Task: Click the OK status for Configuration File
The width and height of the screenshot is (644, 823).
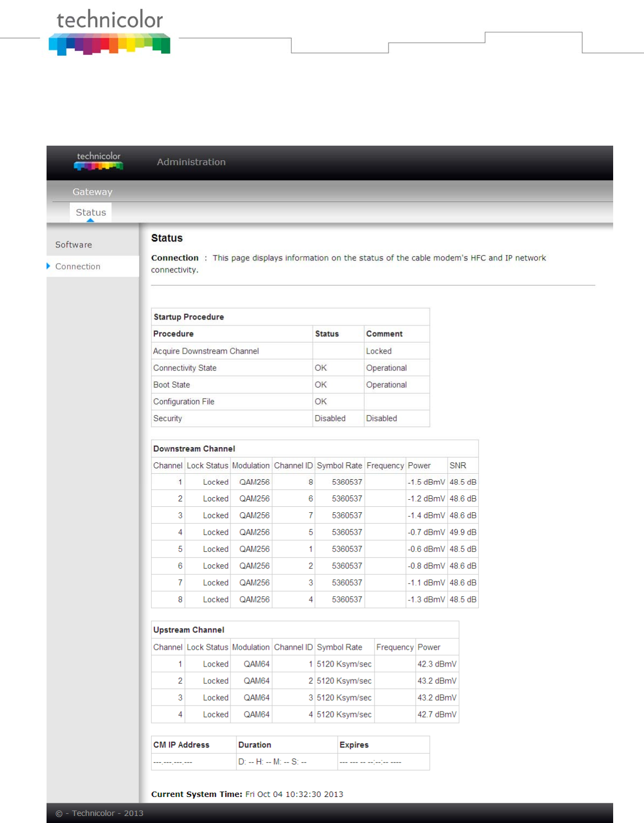Action: click(321, 401)
